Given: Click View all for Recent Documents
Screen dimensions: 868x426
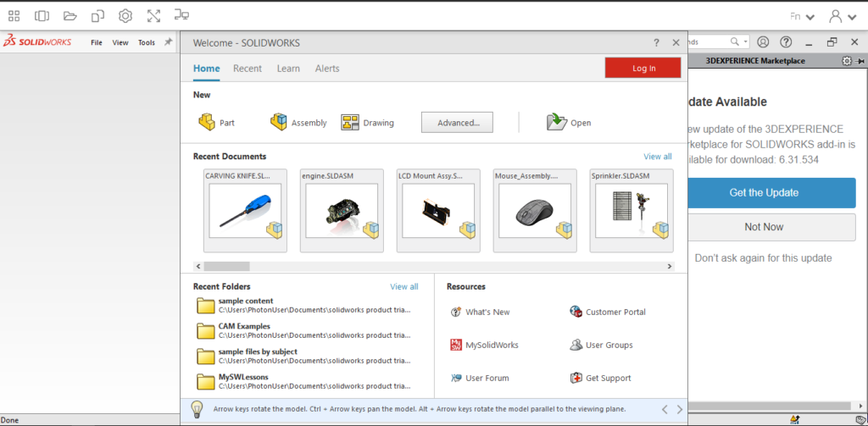Looking at the screenshot, I should 658,157.
